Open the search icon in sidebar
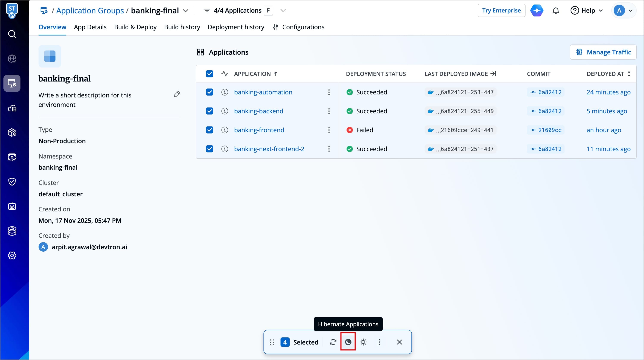The width and height of the screenshot is (644, 360). point(12,34)
